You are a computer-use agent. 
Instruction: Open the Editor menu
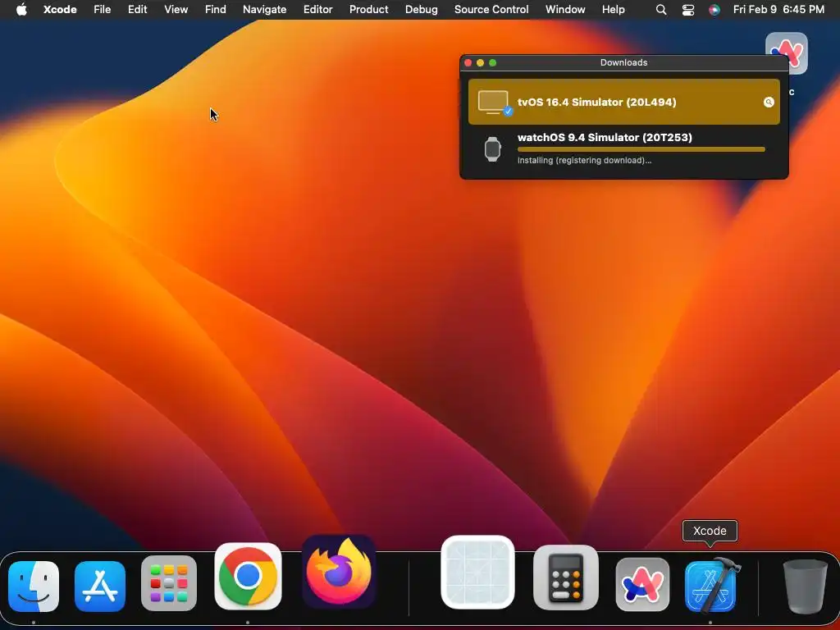point(317,10)
